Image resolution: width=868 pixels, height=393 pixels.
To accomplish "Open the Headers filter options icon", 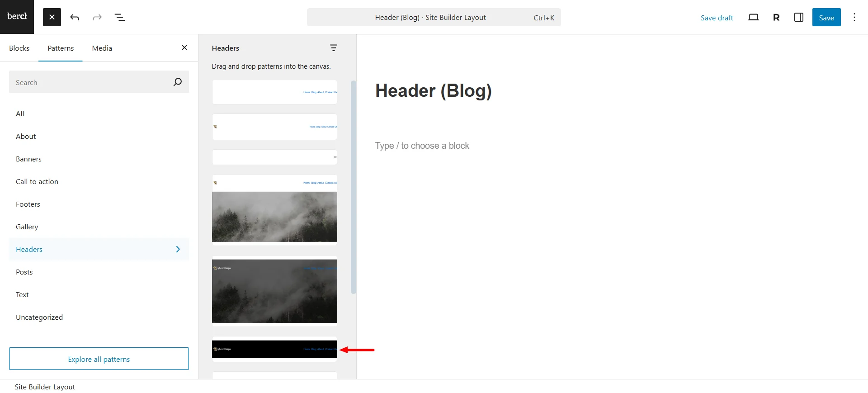I will 334,48.
